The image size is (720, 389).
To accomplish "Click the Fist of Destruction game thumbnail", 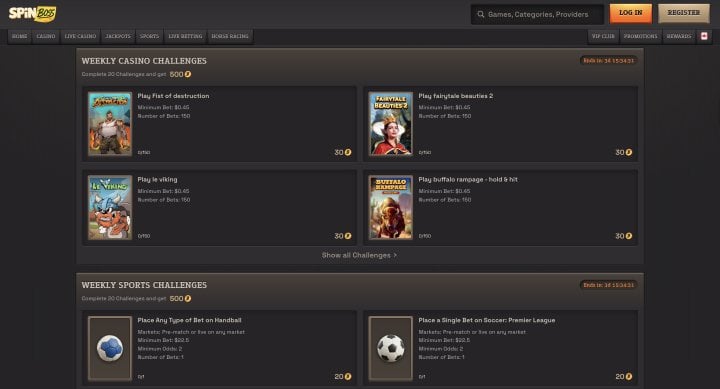I will 110,124.
